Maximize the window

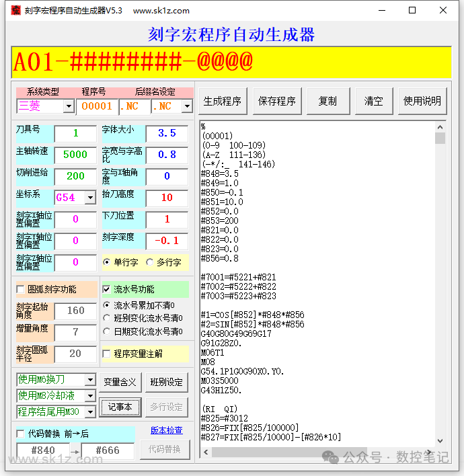[x=412, y=10]
